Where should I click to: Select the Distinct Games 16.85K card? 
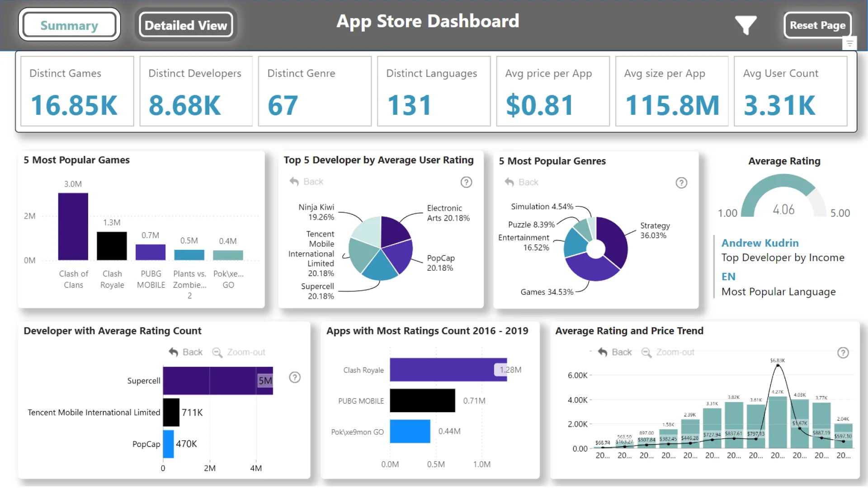77,91
